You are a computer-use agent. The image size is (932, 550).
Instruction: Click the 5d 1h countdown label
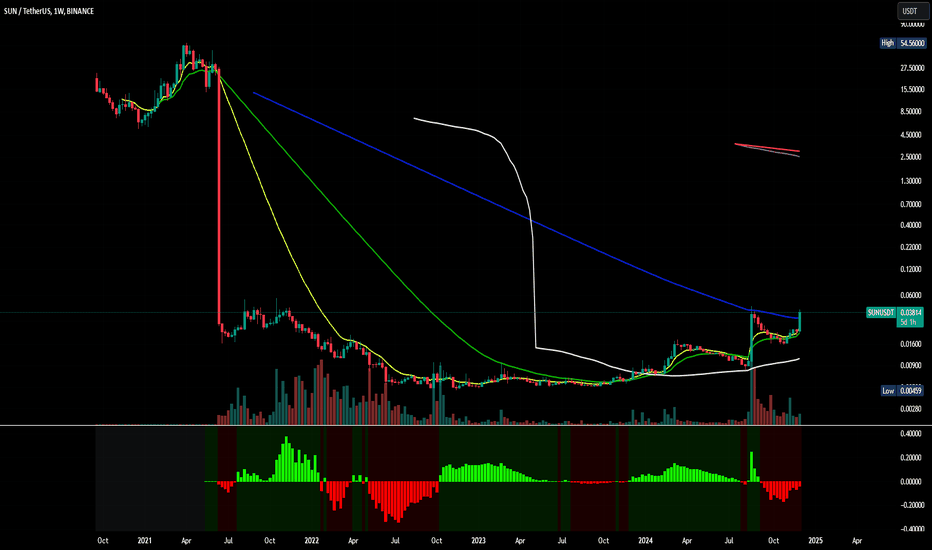click(x=911, y=322)
